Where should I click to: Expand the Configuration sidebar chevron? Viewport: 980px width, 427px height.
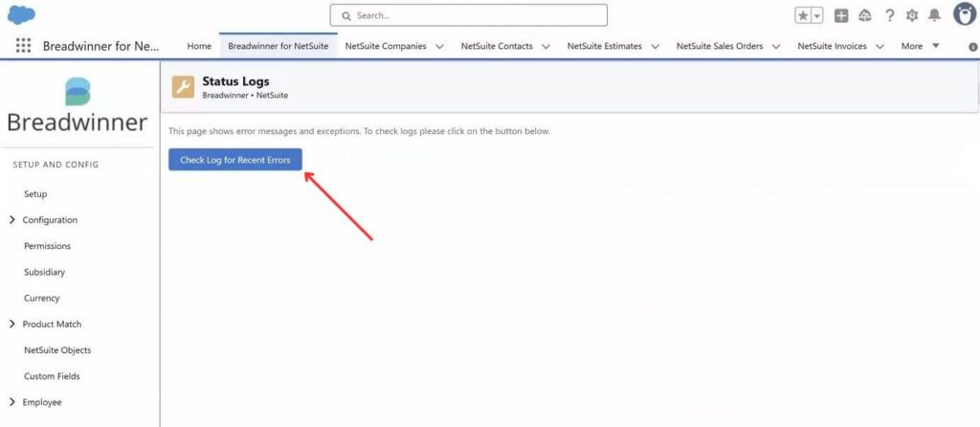pos(12,220)
